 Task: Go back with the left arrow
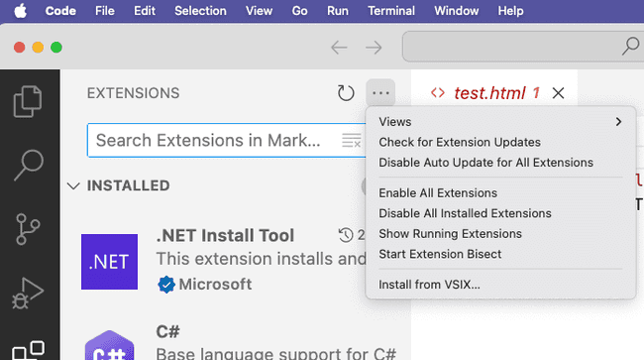coord(339,48)
